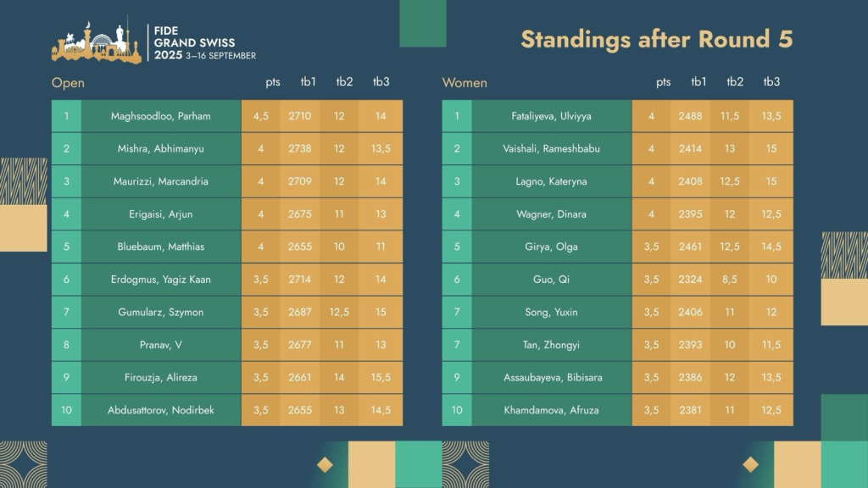Click the diamond icon below the Open table
The image size is (868, 488).
click(x=325, y=464)
